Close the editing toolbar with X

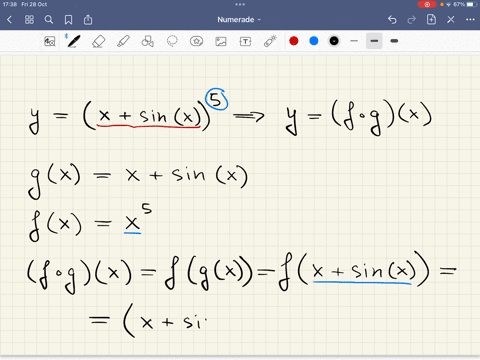(451, 20)
